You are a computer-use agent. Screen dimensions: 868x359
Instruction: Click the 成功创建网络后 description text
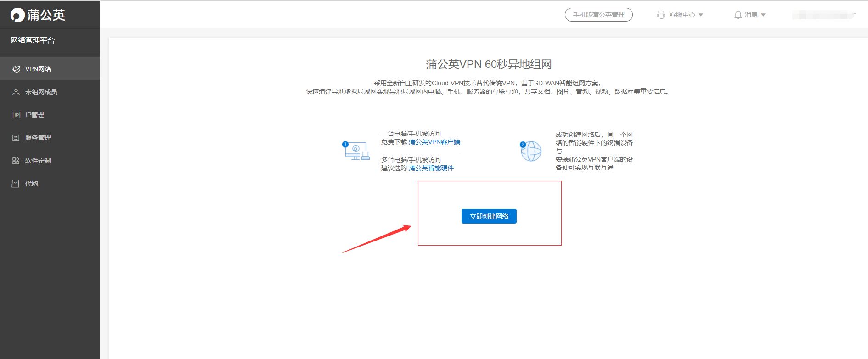pyautogui.click(x=594, y=151)
